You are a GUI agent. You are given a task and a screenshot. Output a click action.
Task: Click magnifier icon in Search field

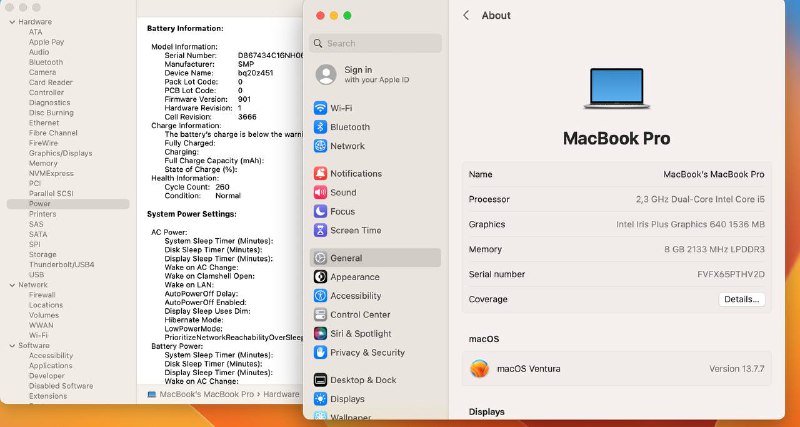(x=318, y=43)
